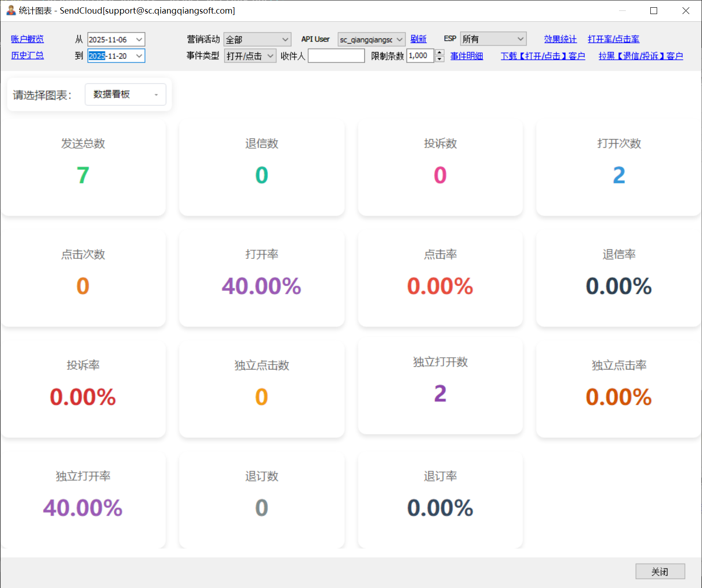Click the app icon in title bar
702x588 pixels.
point(11,10)
